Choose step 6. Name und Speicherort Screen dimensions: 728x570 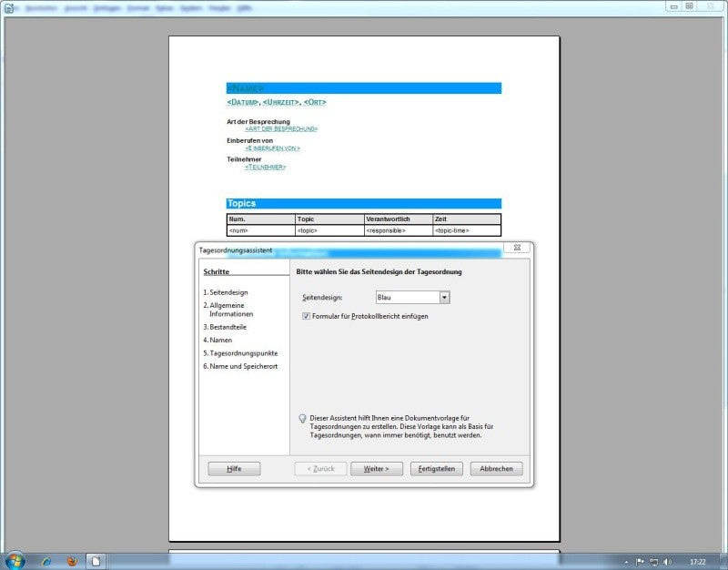240,366
